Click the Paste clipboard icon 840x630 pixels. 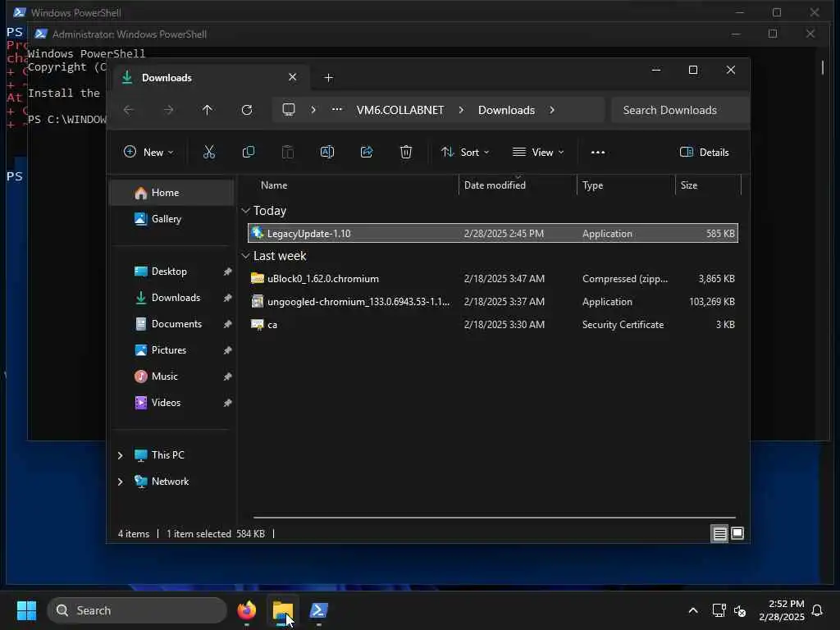coord(288,152)
